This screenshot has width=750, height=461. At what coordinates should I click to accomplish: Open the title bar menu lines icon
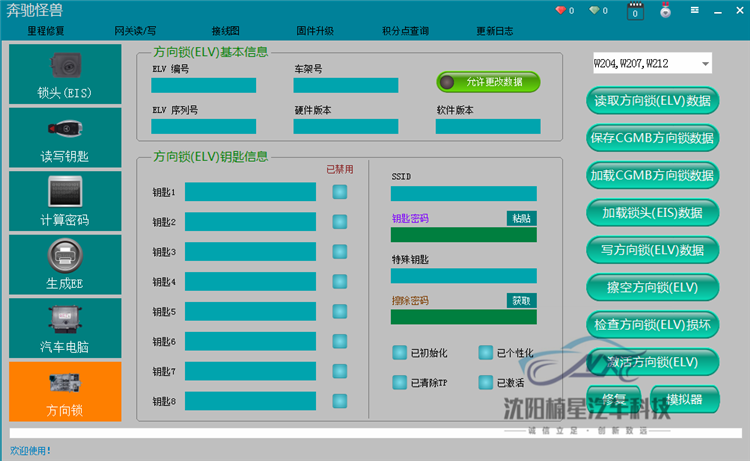click(x=694, y=11)
